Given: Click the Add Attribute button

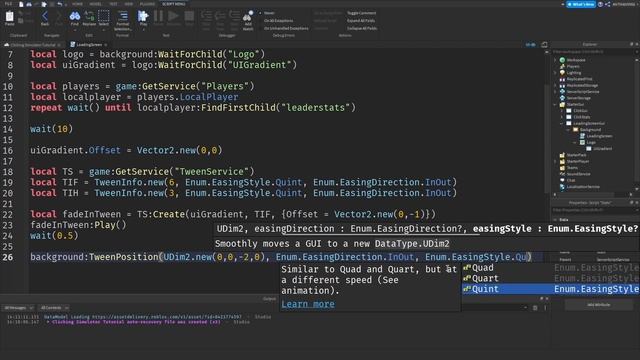Looking at the screenshot, I should 599,305.
